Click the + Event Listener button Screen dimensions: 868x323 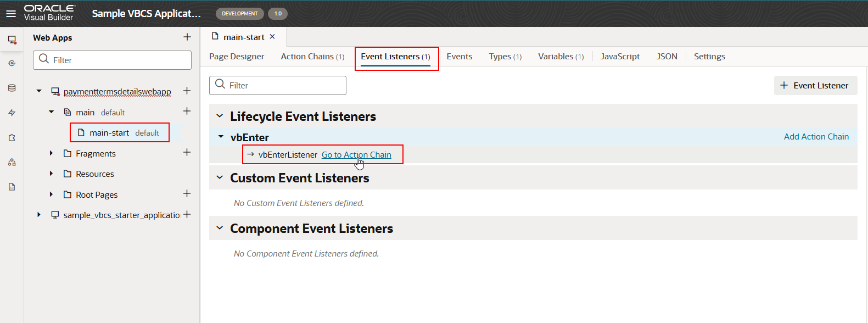point(815,85)
